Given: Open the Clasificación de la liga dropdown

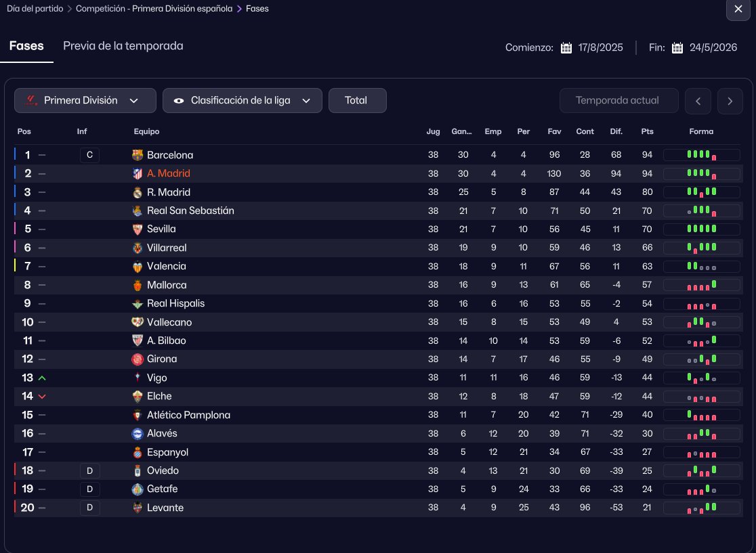Looking at the screenshot, I should click(x=243, y=101).
